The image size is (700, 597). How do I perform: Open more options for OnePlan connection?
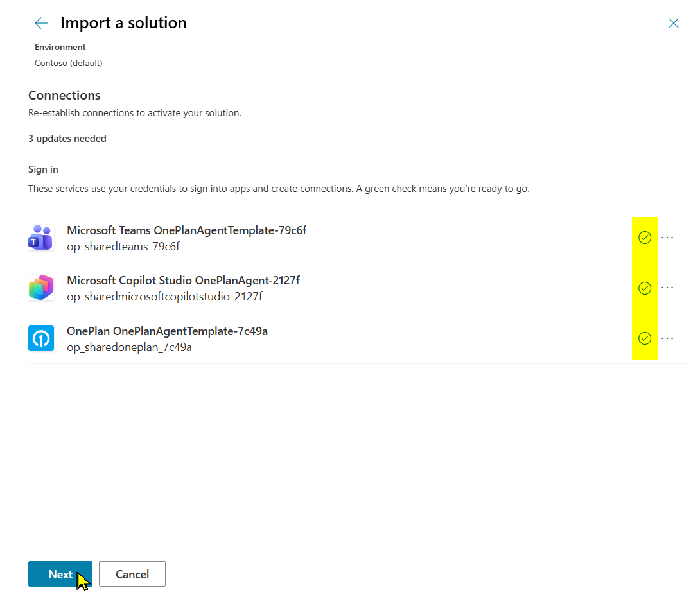[x=667, y=338]
